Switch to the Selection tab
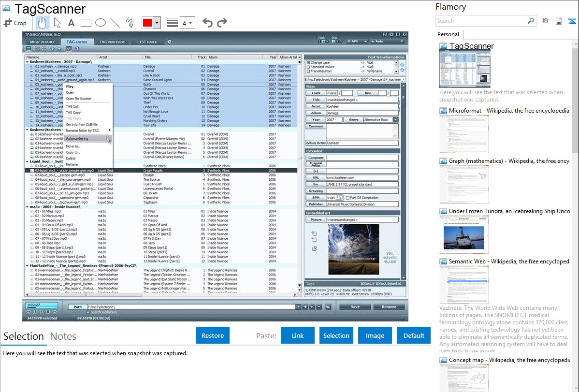The image size is (579, 392). click(24, 336)
